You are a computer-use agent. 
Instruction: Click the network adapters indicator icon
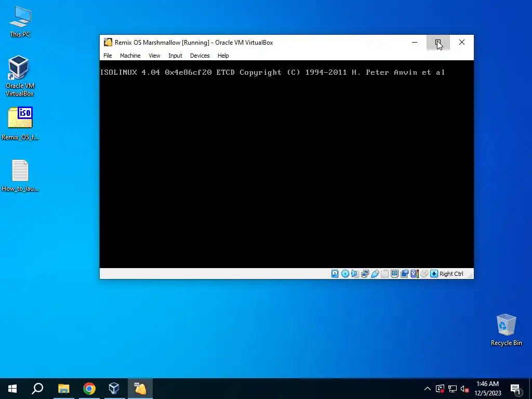tap(365, 274)
